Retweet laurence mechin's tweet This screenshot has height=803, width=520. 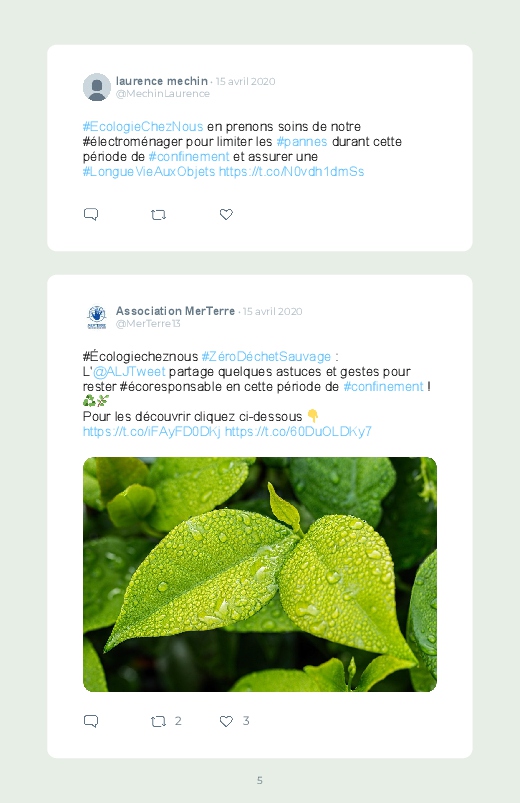pos(158,215)
